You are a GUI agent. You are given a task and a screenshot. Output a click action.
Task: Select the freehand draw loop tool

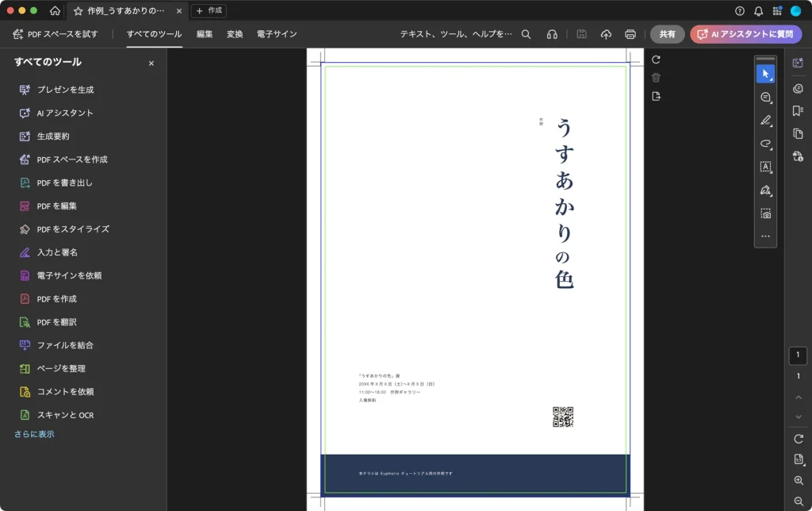765,144
